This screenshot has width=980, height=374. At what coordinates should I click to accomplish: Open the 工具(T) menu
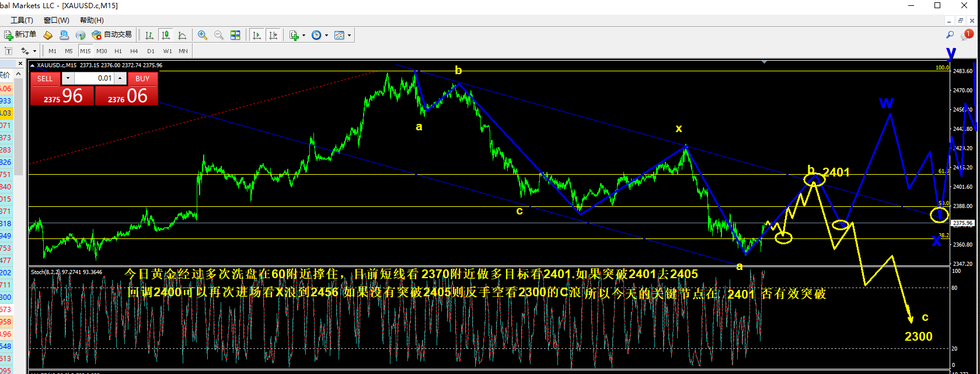point(22,20)
